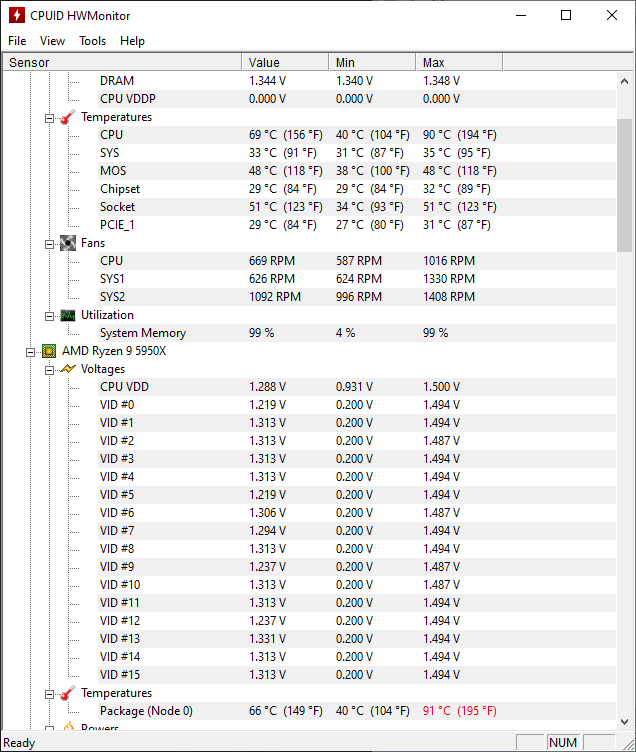Select the SYS2 fan row
Viewport: 636px width, 752px height.
(x=357, y=297)
